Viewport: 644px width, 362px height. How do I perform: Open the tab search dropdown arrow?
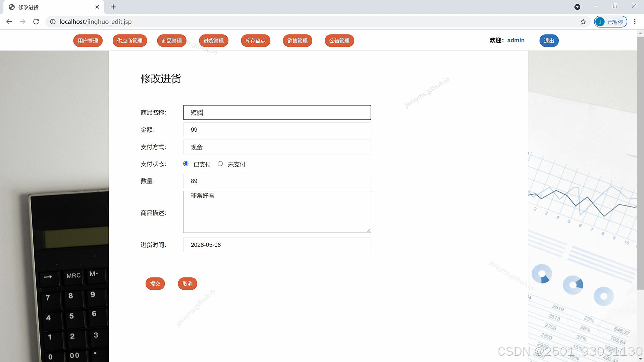click(x=577, y=7)
